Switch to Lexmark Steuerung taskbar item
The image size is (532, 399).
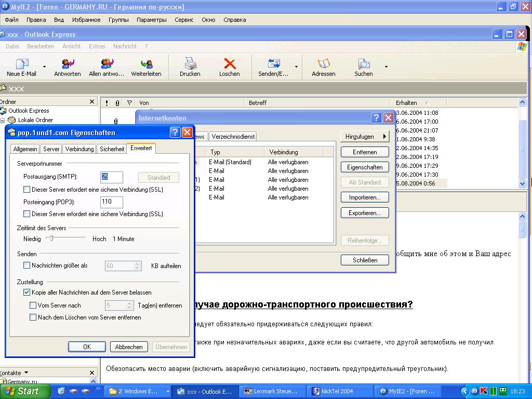pyautogui.click(x=271, y=391)
